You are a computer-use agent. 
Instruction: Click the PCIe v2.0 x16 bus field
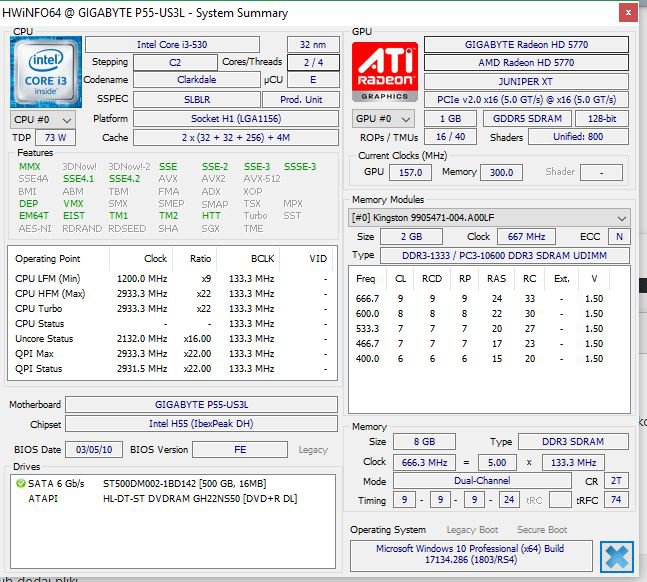(x=526, y=99)
